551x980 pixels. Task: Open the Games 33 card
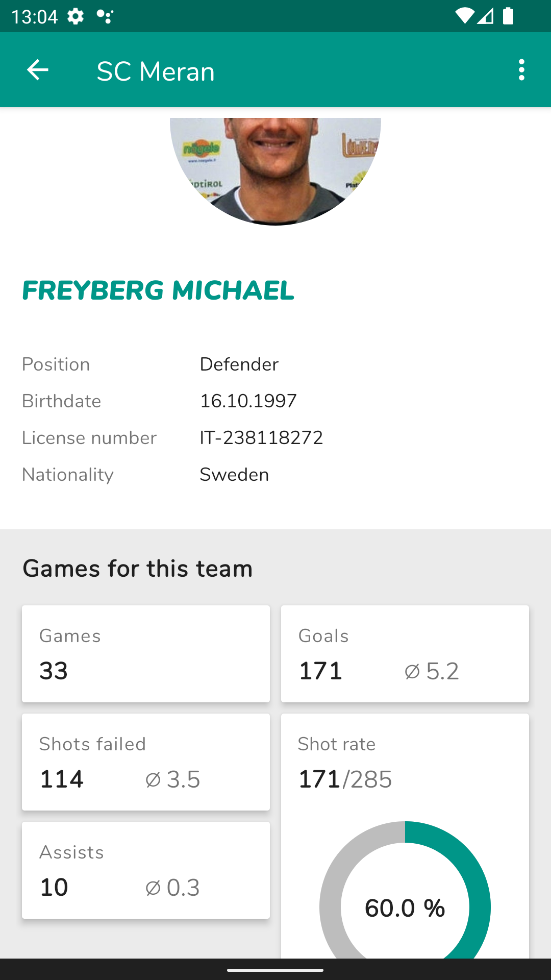point(146,654)
